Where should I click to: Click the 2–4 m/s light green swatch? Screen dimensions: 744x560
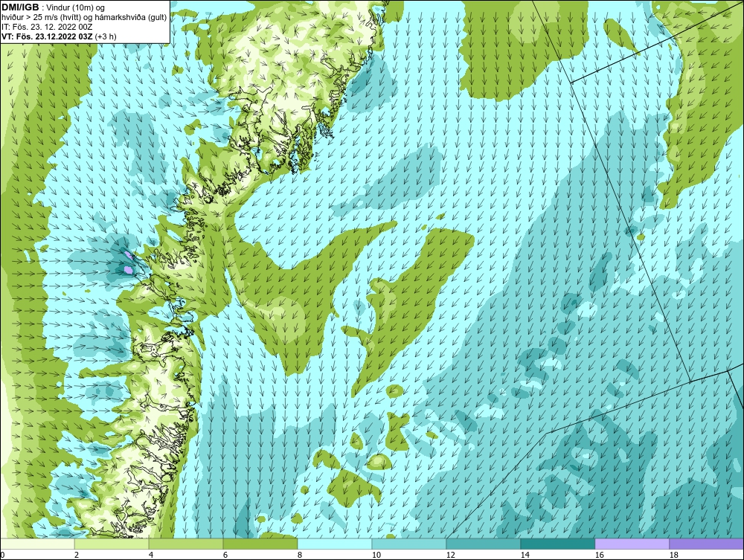(x=112, y=544)
